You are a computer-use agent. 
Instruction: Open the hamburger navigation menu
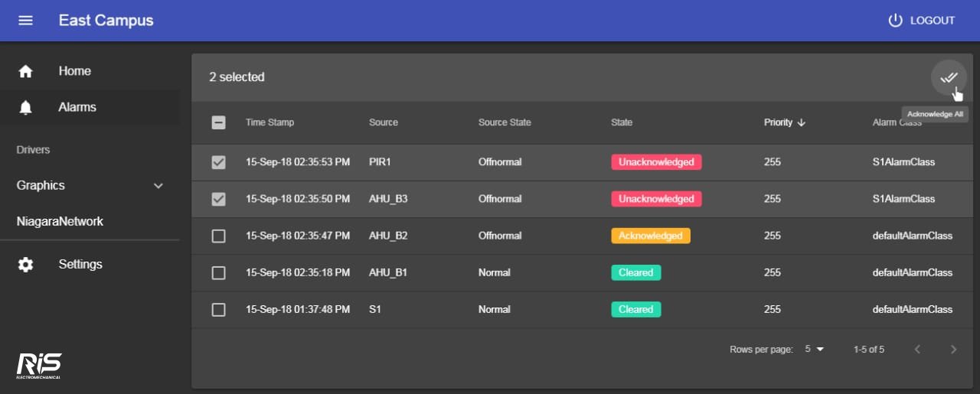[x=25, y=21]
